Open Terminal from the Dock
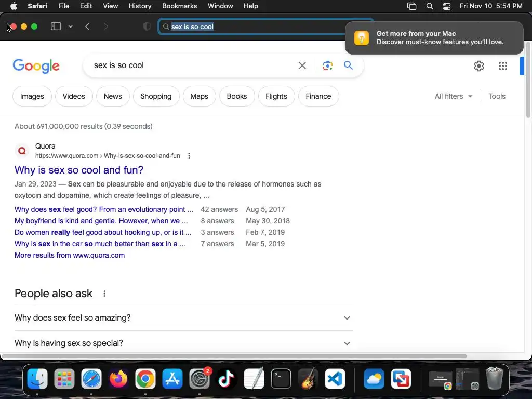Viewport: 532px width, 399px height. [281, 379]
